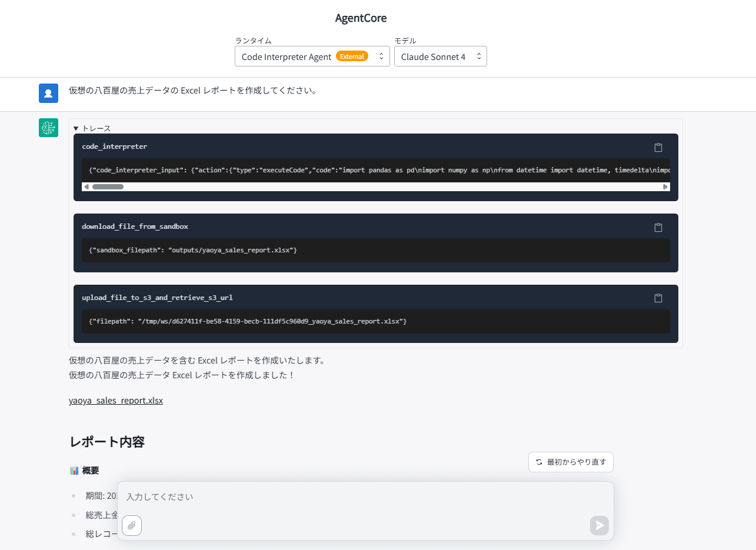The height and width of the screenshot is (550, 756).
Task: Click the AgentCore title heading
Action: (x=361, y=18)
